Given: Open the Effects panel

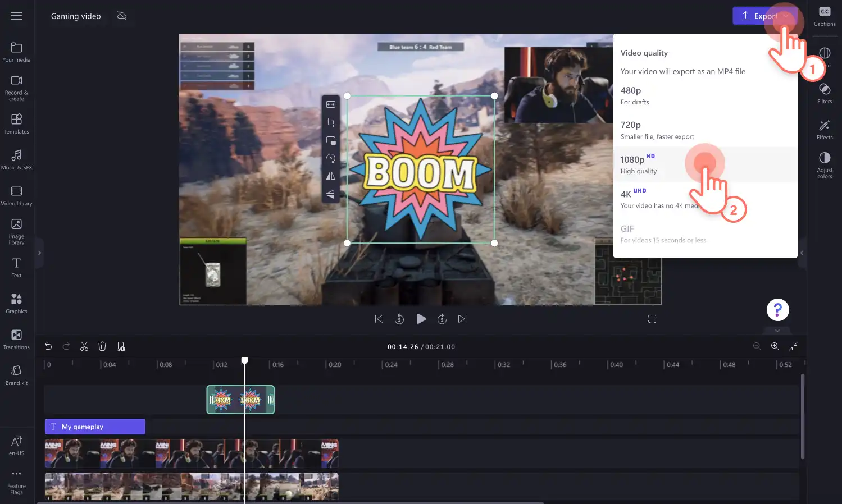Looking at the screenshot, I should coord(825,130).
